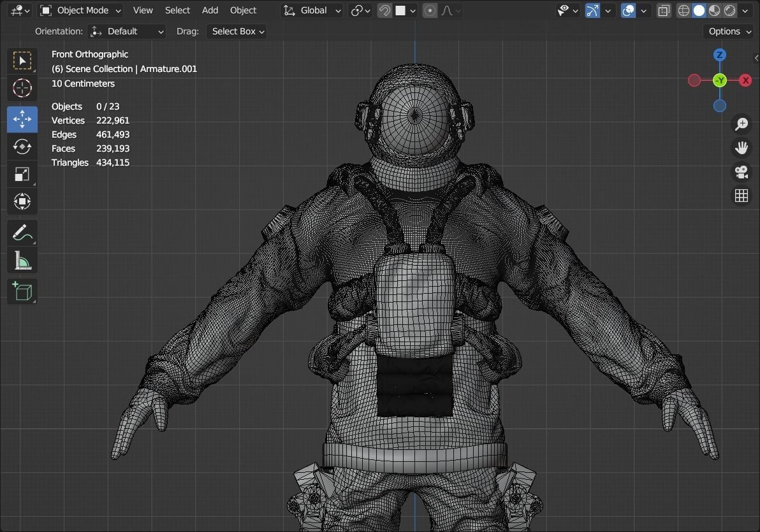The width and height of the screenshot is (760, 532).
Task: Toggle X-Ray mode
Action: (664, 10)
